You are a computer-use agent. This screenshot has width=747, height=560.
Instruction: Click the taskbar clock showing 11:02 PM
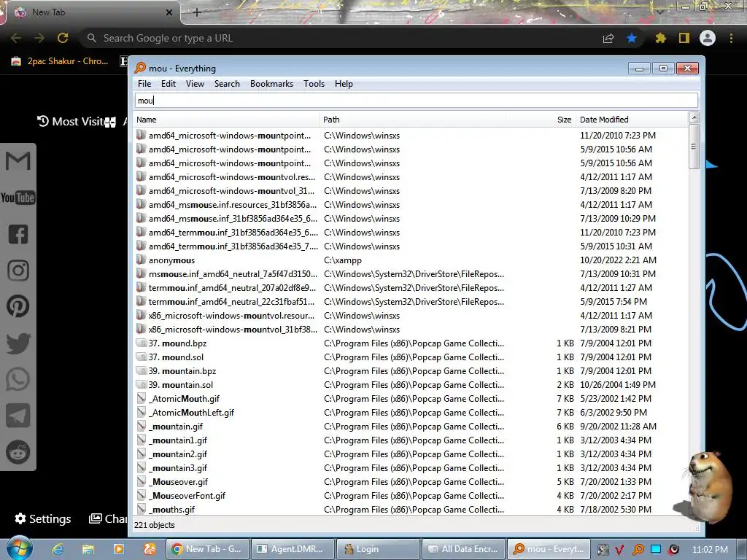(710, 550)
